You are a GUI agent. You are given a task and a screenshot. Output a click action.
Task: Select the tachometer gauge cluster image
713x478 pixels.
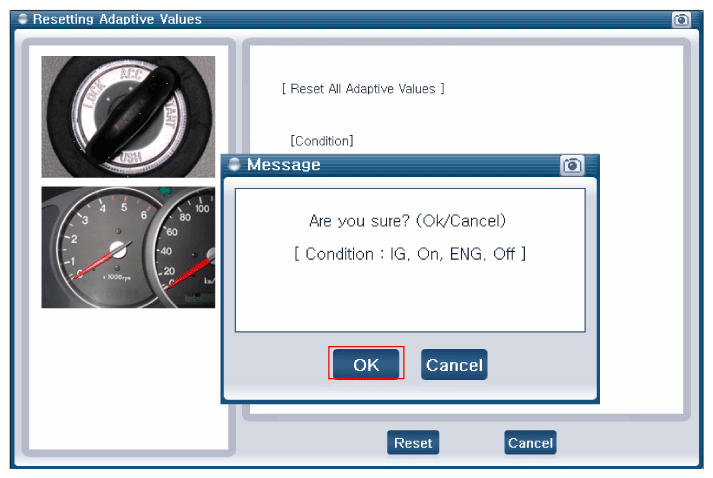pyautogui.click(x=127, y=246)
